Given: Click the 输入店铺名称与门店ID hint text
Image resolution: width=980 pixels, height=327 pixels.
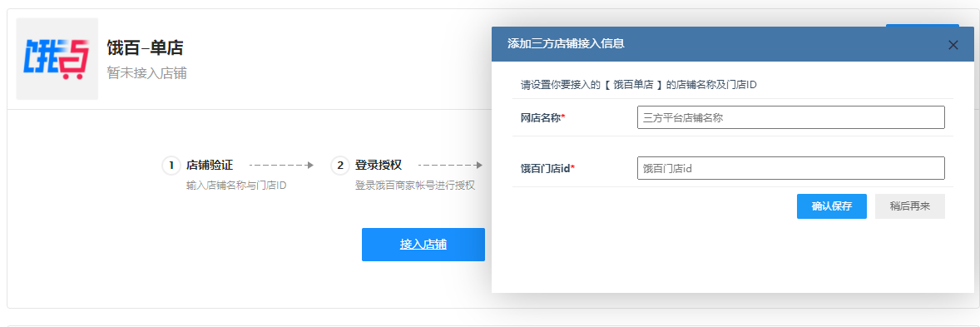Looking at the screenshot, I should pyautogui.click(x=236, y=186).
